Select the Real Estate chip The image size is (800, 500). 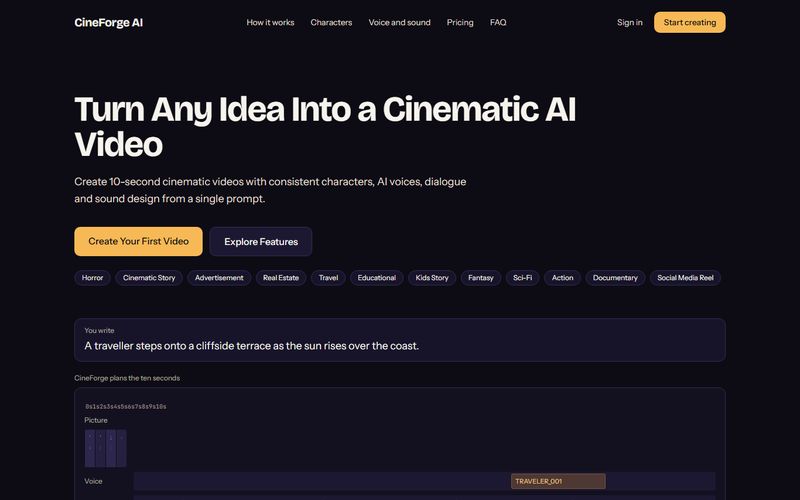click(x=281, y=278)
